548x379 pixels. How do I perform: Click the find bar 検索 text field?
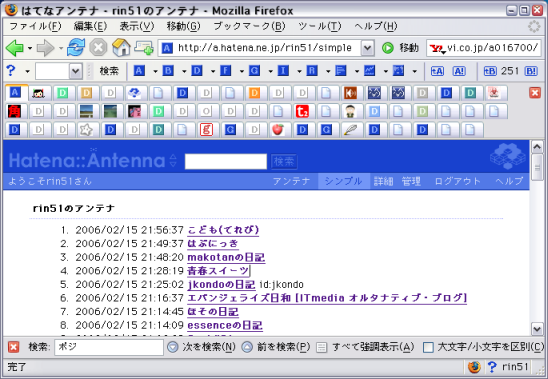(109, 347)
